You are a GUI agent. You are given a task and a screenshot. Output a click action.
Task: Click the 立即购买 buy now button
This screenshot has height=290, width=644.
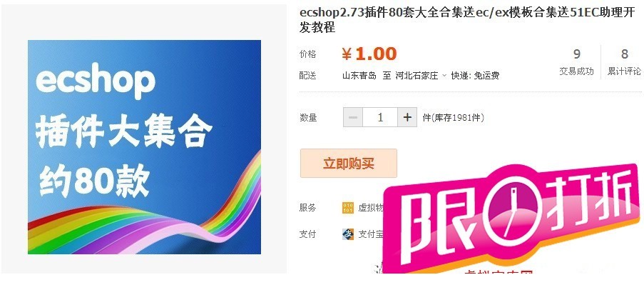click(x=348, y=164)
